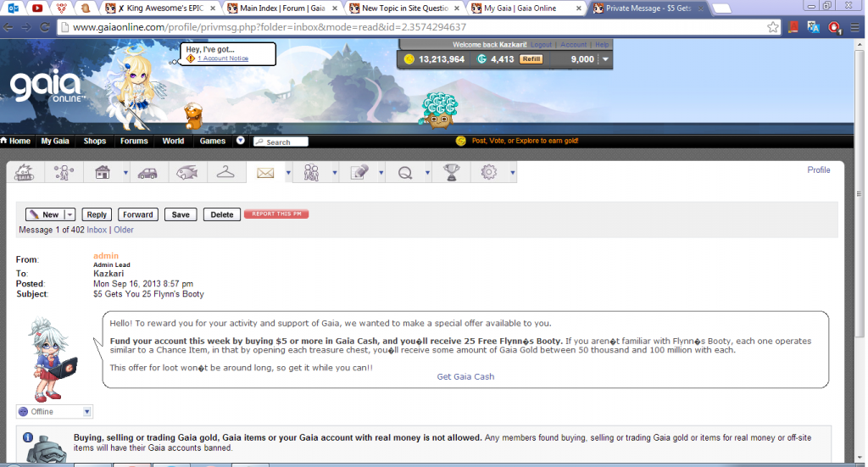Open the friends network toolbar icon
Viewport: 868px width, 467px height.
[64, 173]
